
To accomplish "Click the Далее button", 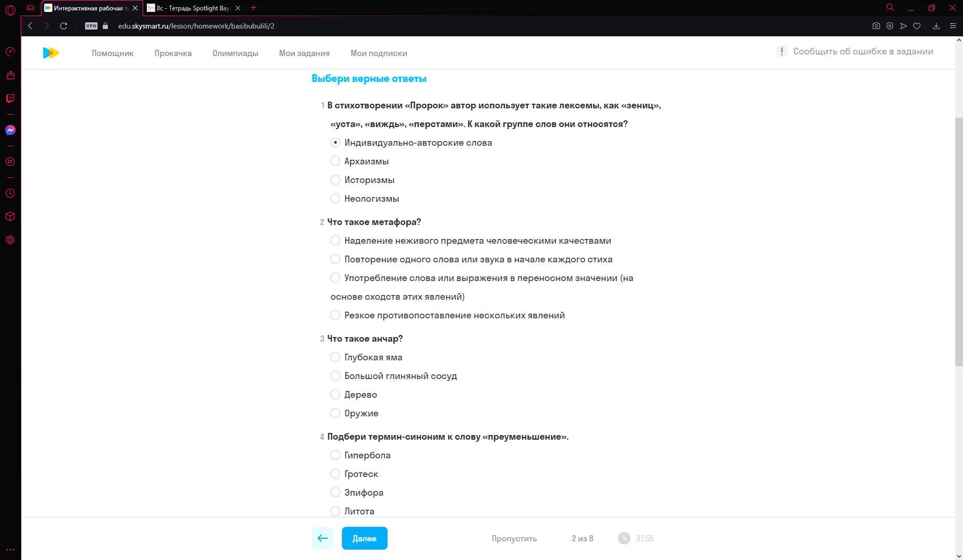I will pos(364,538).
